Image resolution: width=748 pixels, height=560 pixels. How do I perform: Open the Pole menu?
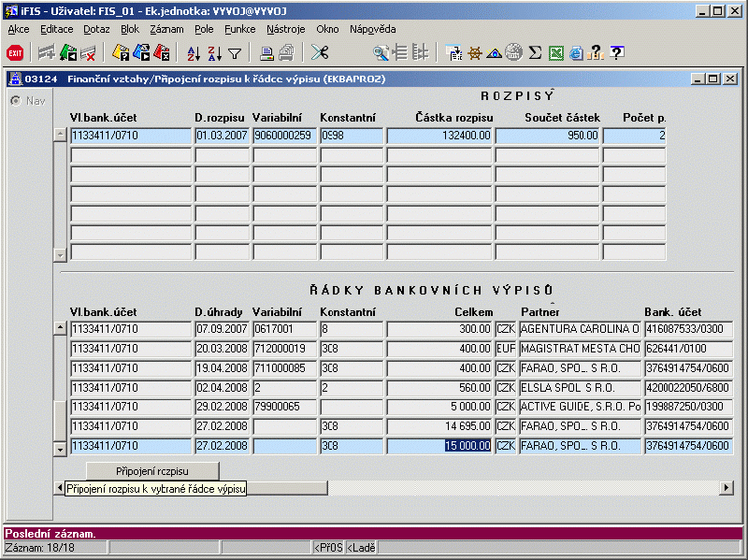click(204, 29)
